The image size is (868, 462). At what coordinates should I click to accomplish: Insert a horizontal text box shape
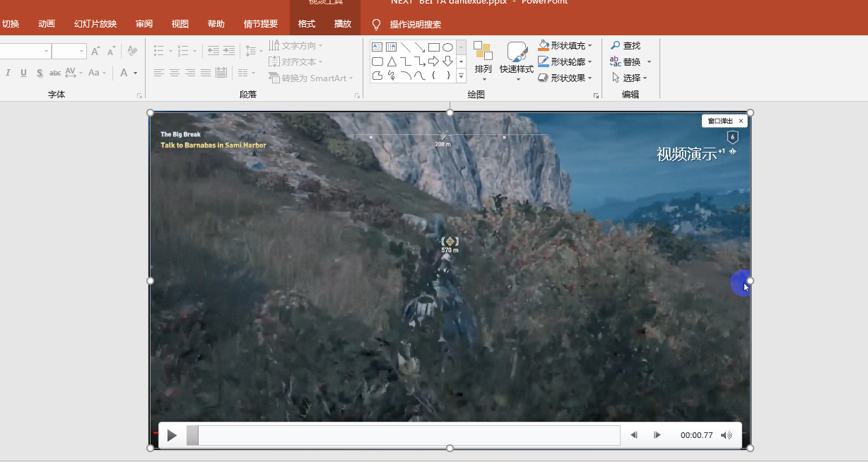377,47
